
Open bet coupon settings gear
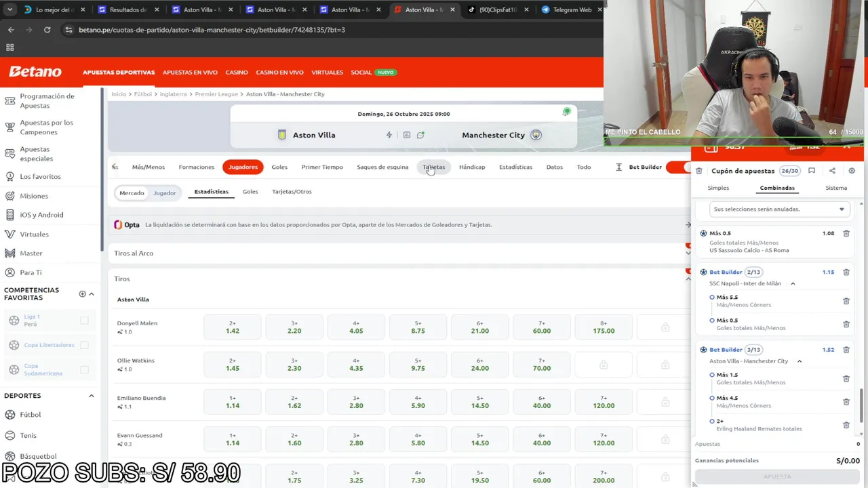(x=852, y=171)
